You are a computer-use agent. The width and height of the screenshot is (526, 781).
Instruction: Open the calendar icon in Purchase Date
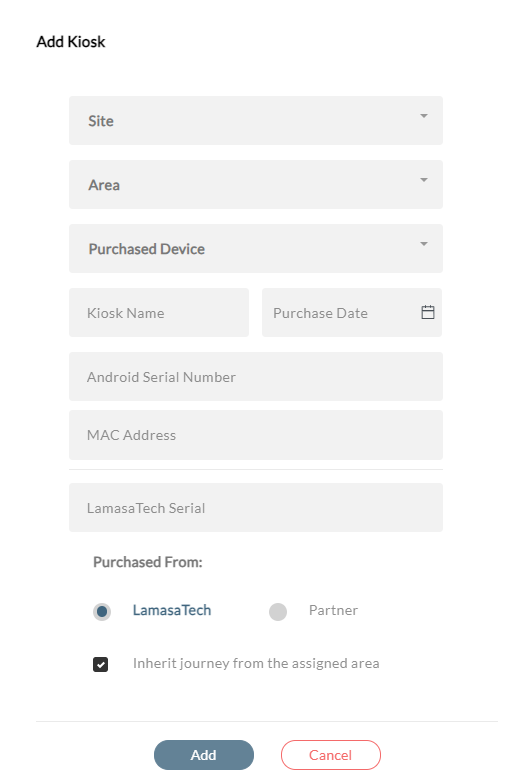point(427,312)
